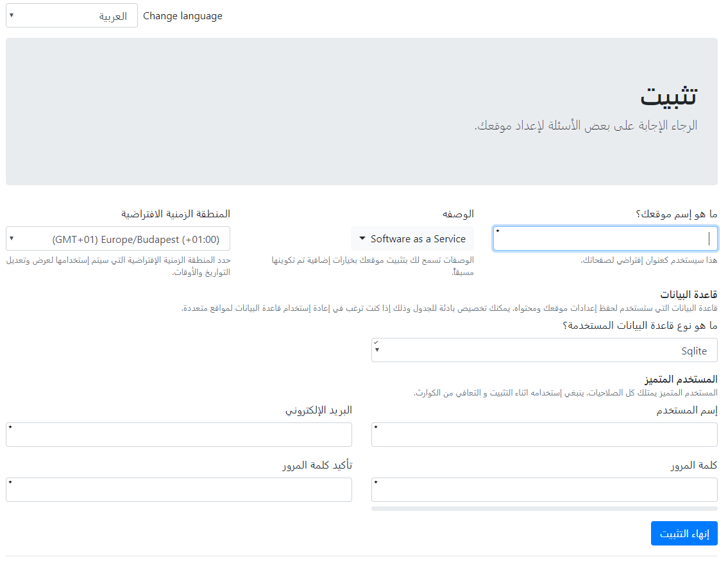Click the password (كلمة المرور) input field
The height and width of the screenshot is (566, 728).
point(544,490)
